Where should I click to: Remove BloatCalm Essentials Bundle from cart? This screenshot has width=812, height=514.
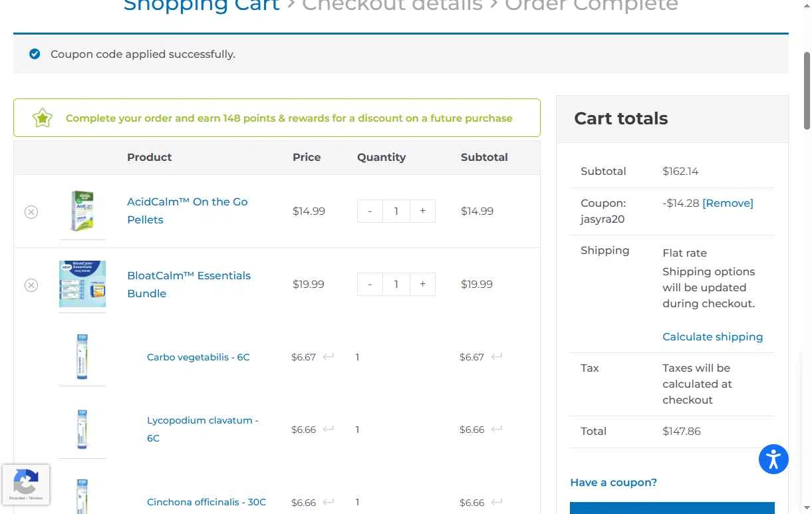tap(31, 285)
